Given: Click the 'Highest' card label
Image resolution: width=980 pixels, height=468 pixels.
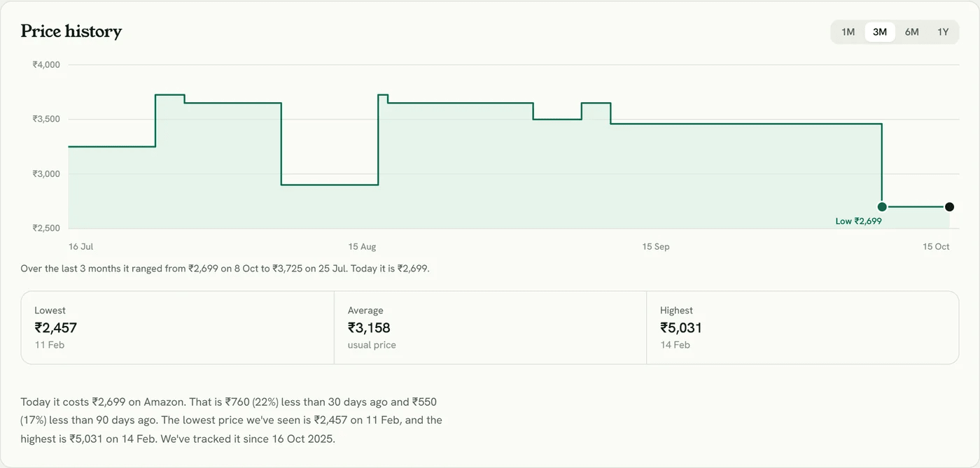Looking at the screenshot, I should pyautogui.click(x=676, y=311).
